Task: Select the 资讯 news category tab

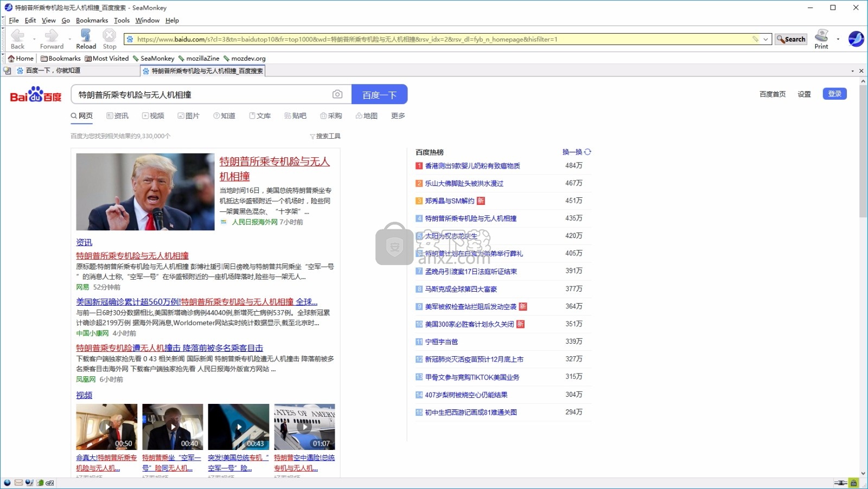Action: 118,116
